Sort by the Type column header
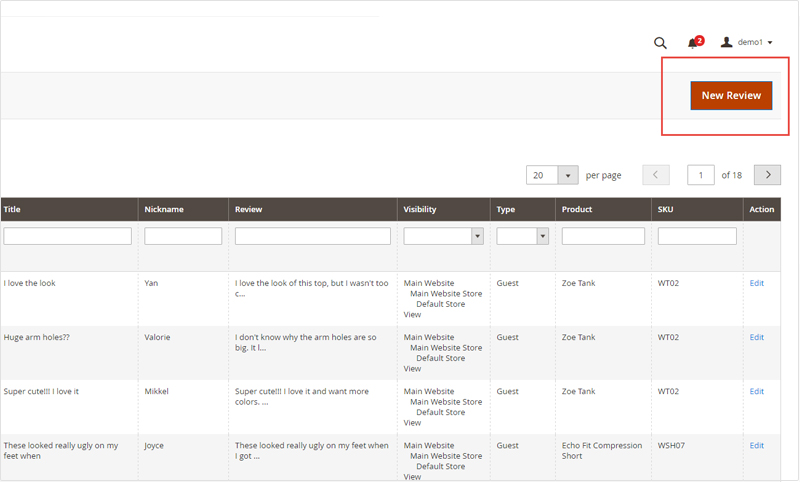The image size is (800, 482). pos(506,209)
